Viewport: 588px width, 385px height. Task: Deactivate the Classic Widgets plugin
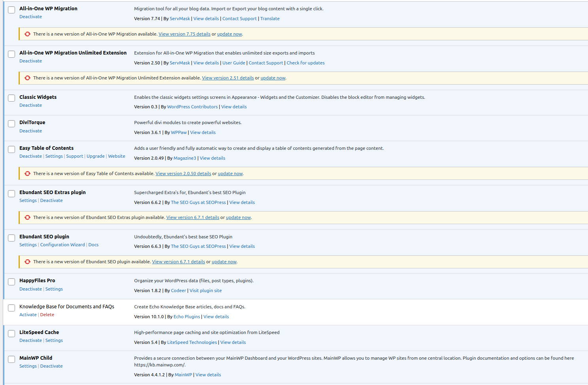30,105
